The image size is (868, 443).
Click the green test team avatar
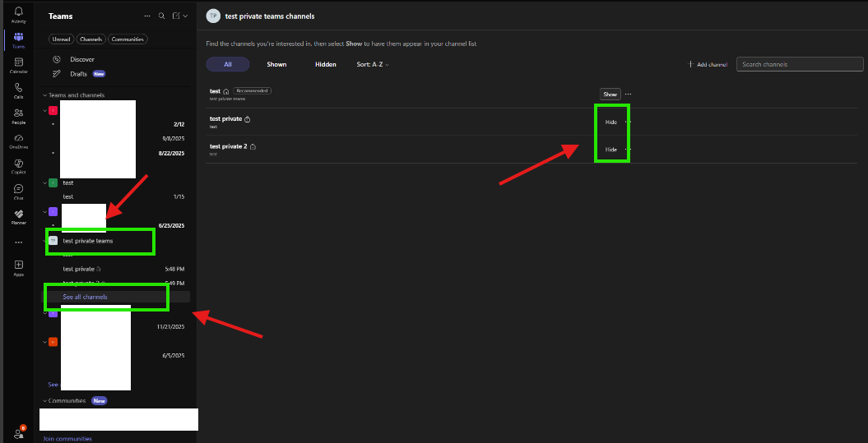pyautogui.click(x=53, y=182)
